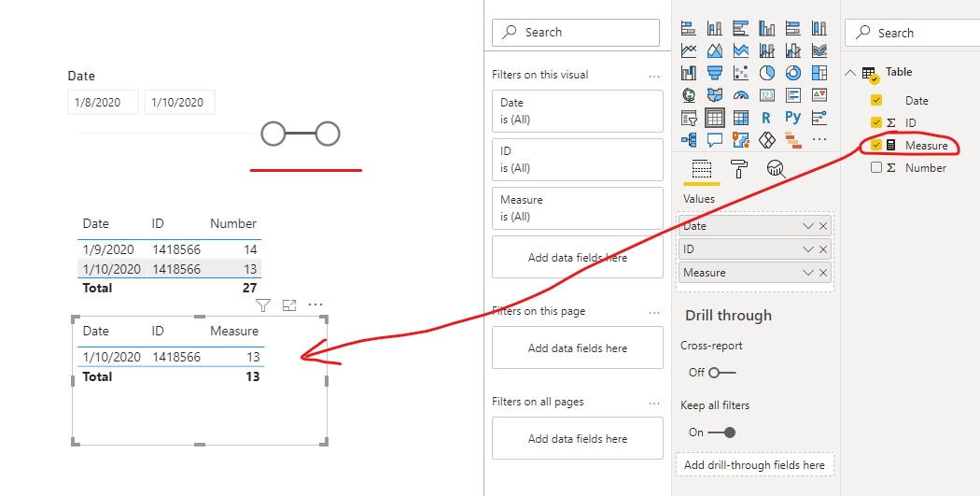Open Filters on this visual options
This screenshot has width=980, height=496.
click(653, 77)
